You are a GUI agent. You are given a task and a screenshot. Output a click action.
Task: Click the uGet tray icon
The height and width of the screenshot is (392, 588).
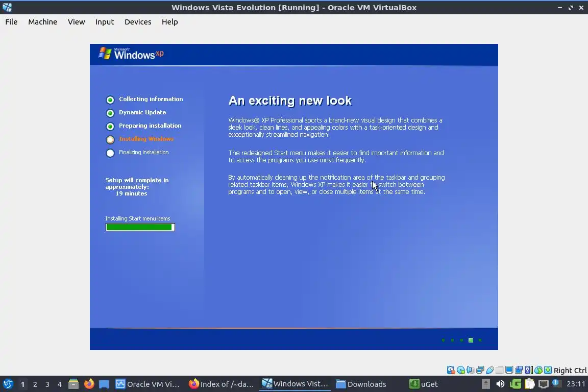point(515,384)
